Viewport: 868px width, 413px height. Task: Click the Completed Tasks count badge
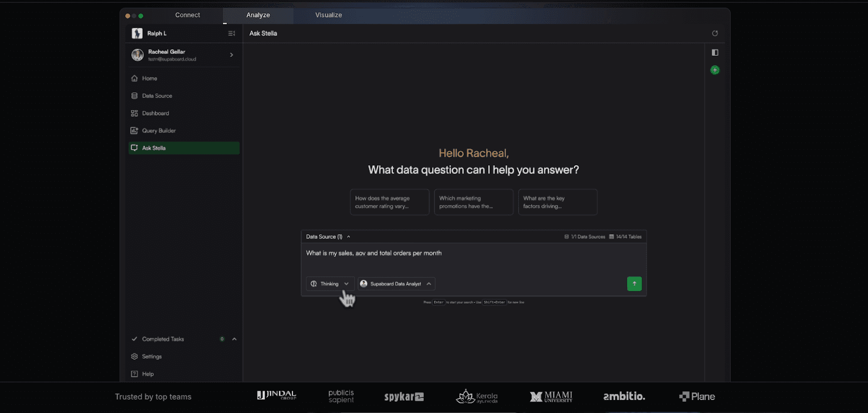click(222, 339)
